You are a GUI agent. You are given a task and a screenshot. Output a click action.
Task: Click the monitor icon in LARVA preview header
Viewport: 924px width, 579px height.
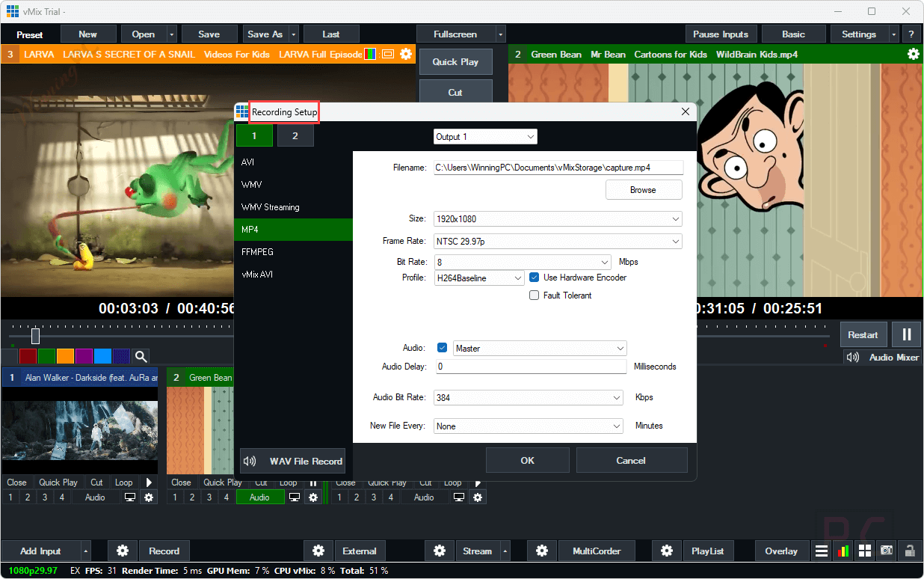[388, 54]
